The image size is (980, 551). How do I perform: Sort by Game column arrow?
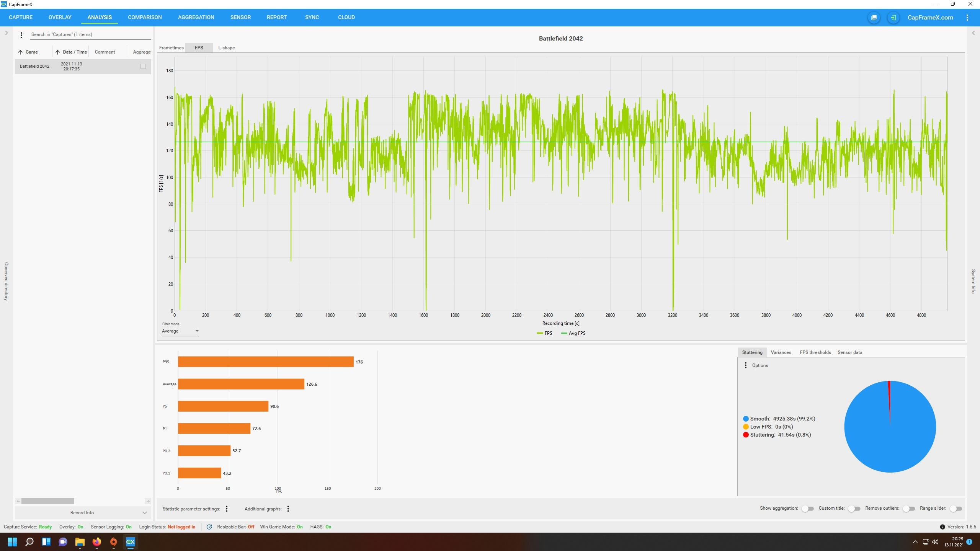[20, 52]
